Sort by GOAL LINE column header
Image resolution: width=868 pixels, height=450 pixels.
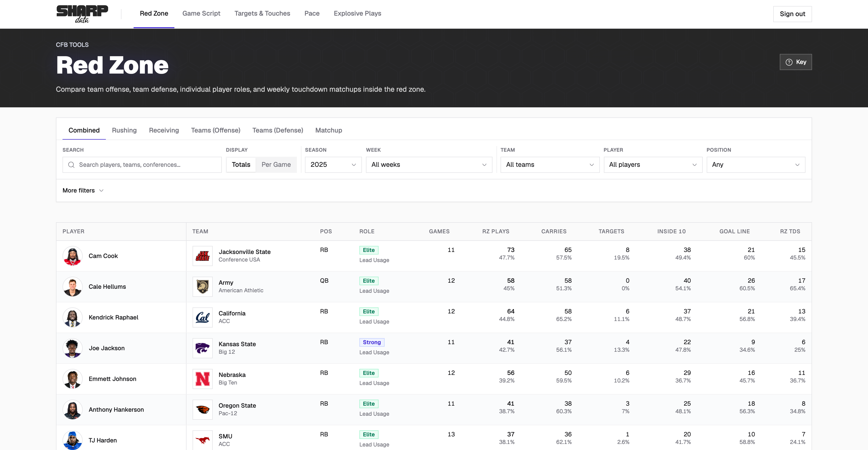(x=735, y=231)
